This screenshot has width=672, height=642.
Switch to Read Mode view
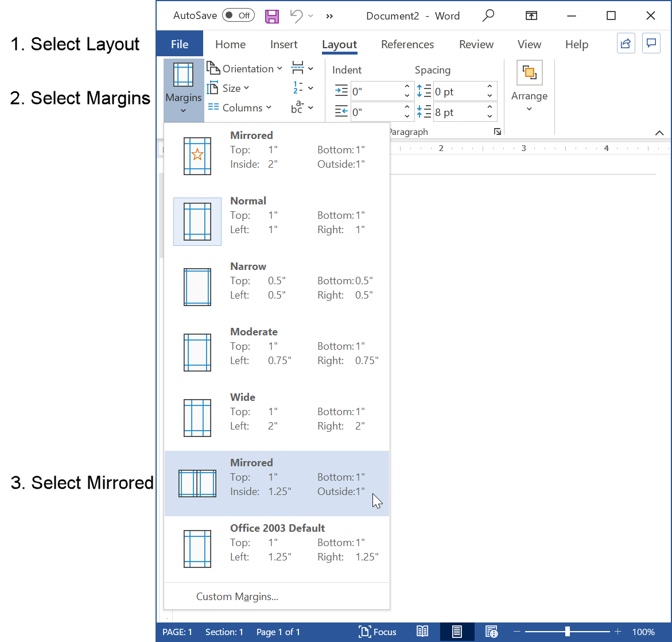pyautogui.click(x=422, y=631)
